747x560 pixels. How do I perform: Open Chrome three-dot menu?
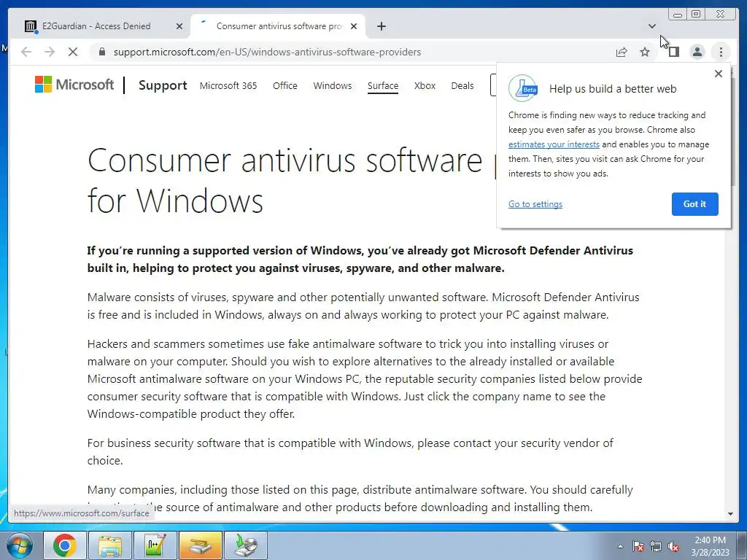[721, 52]
